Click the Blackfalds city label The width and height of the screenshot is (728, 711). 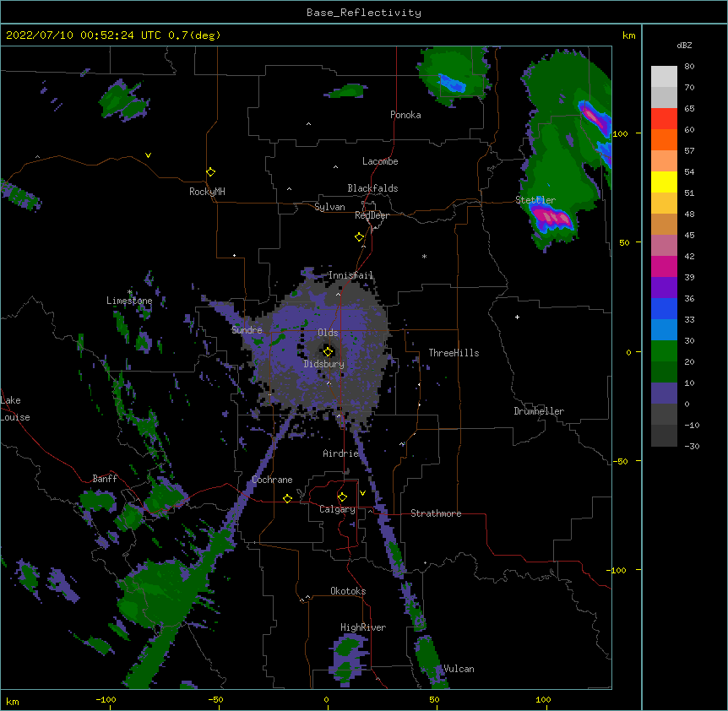pyautogui.click(x=372, y=188)
